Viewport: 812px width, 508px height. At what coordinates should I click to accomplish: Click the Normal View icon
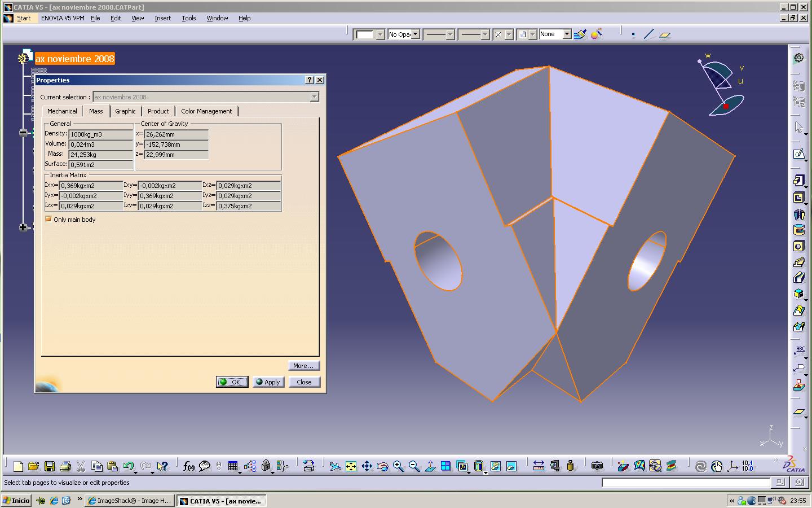coord(430,466)
